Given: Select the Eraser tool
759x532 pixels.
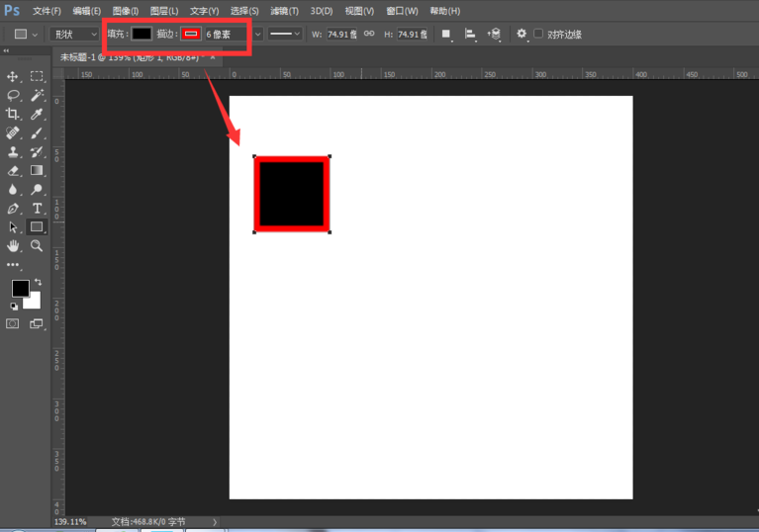Looking at the screenshot, I should [x=13, y=170].
